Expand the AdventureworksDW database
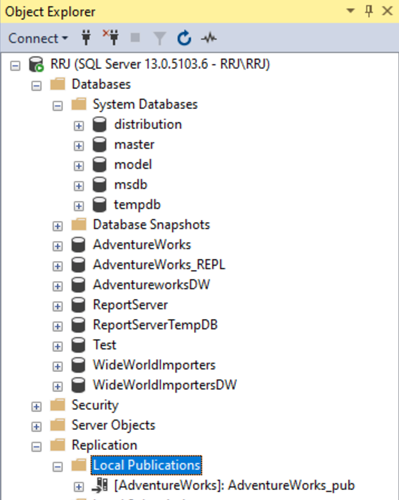 (58, 286)
